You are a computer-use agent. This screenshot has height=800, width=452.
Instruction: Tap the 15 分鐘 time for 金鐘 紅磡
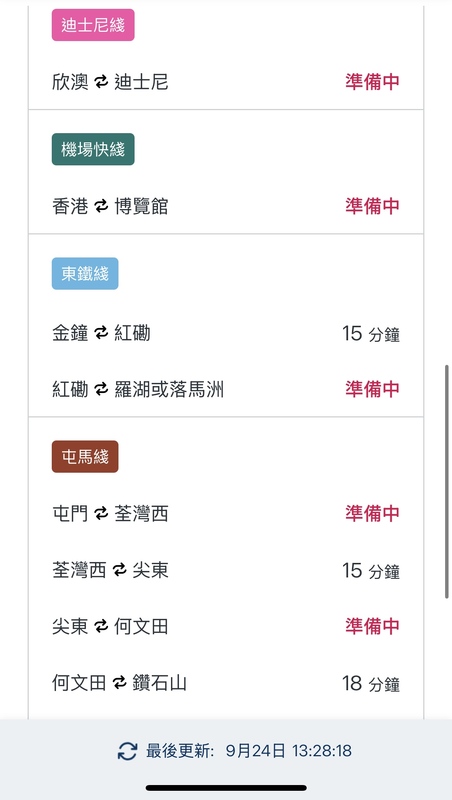coord(371,334)
